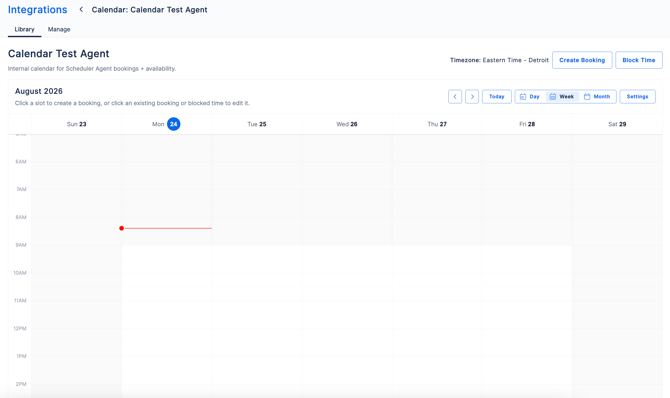The height and width of the screenshot is (398, 670).
Task: Go to next week with right arrow
Action: click(472, 97)
